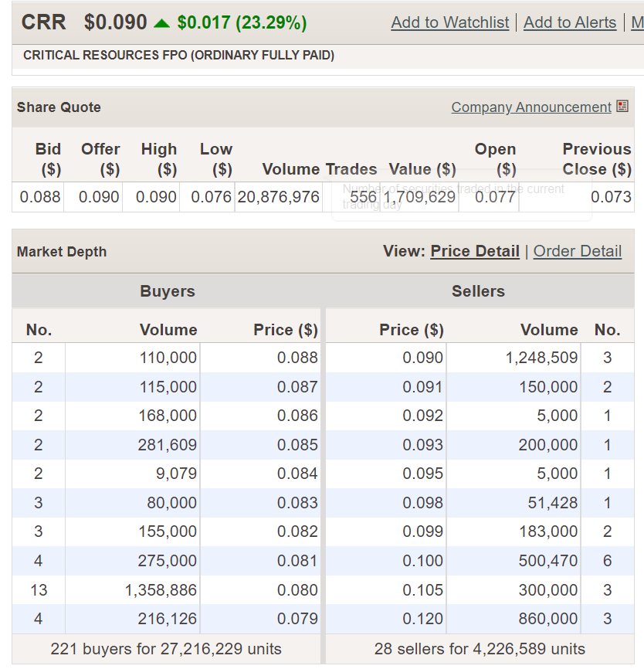644x669 pixels.
Task: Click the High ($) column header
Action: tap(159, 158)
